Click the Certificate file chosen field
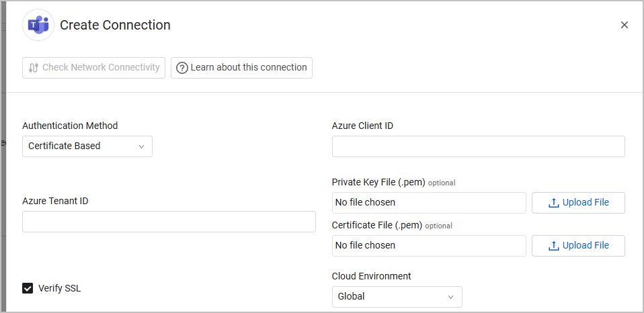 point(429,246)
